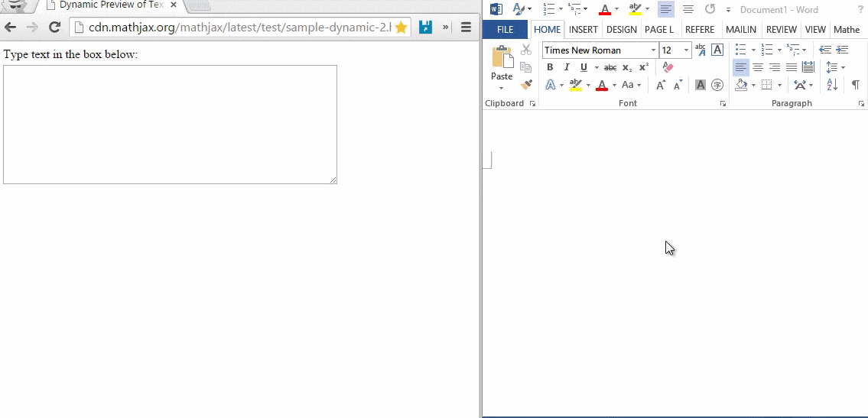Decrease paragraph indent

coord(825,50)
